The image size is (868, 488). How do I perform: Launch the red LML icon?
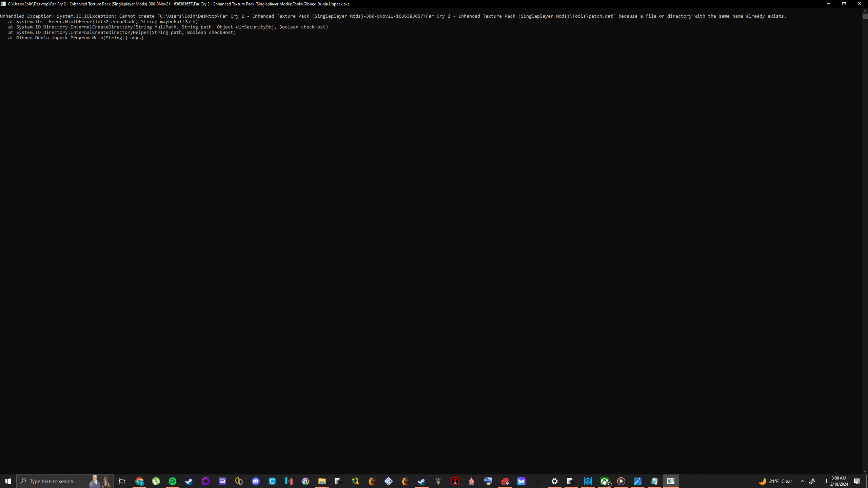(455, 481)
